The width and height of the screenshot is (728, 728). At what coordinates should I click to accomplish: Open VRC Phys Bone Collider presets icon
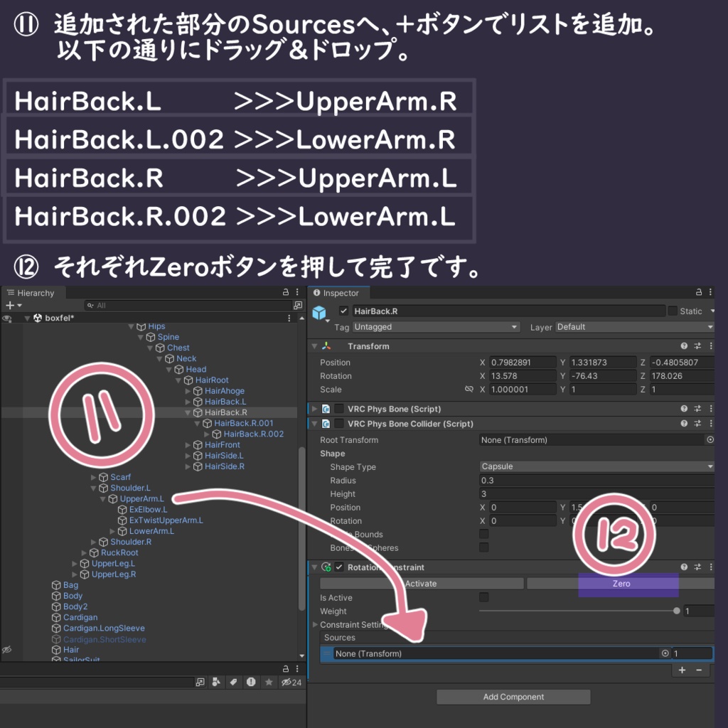(697, 424)
